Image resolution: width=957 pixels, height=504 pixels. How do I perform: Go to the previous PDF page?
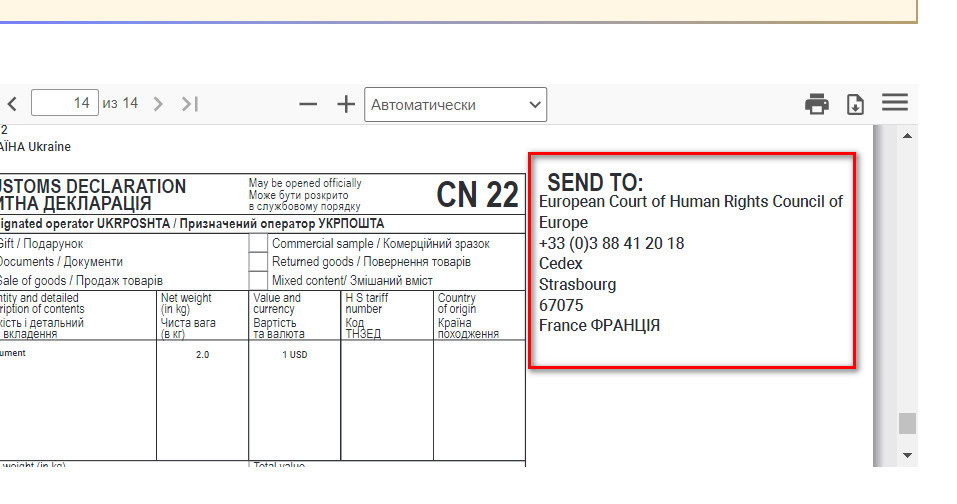click(12, 103)
